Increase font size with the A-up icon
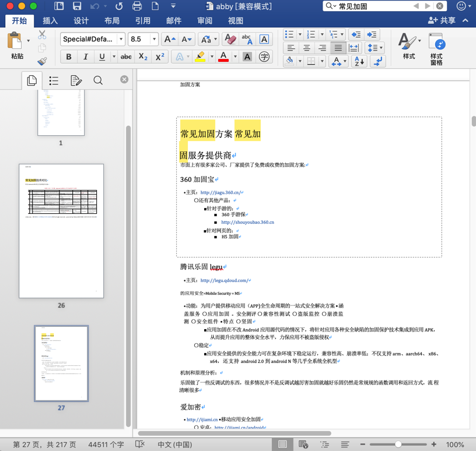 point(170,39)
